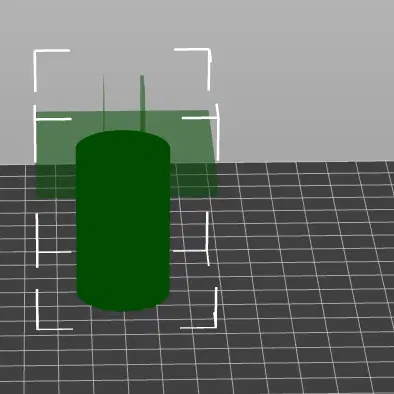Pick the thin green vertical line above the box
Screen dimensions: 394x394
(x=104, y=103)
